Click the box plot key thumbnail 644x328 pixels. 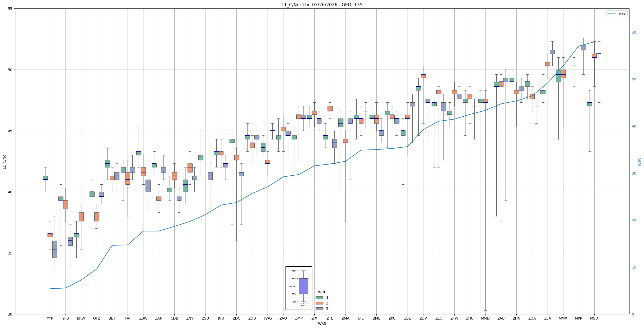(x=299, y=288)
